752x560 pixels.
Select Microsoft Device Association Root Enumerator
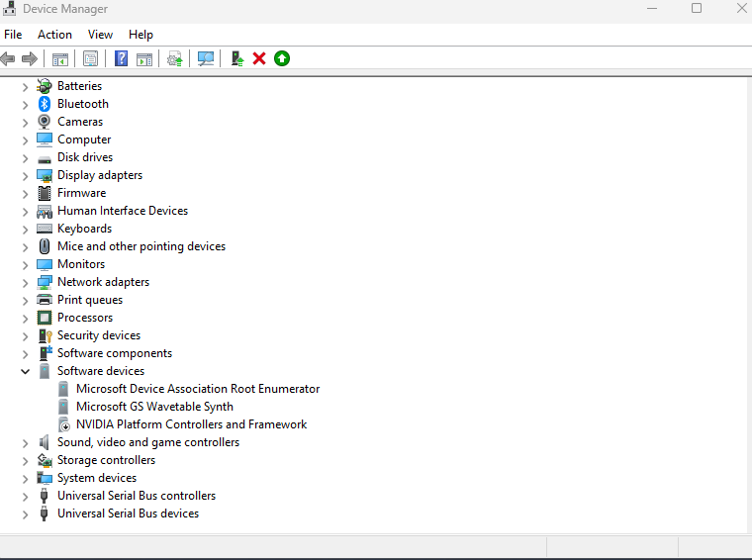point(198,389)
